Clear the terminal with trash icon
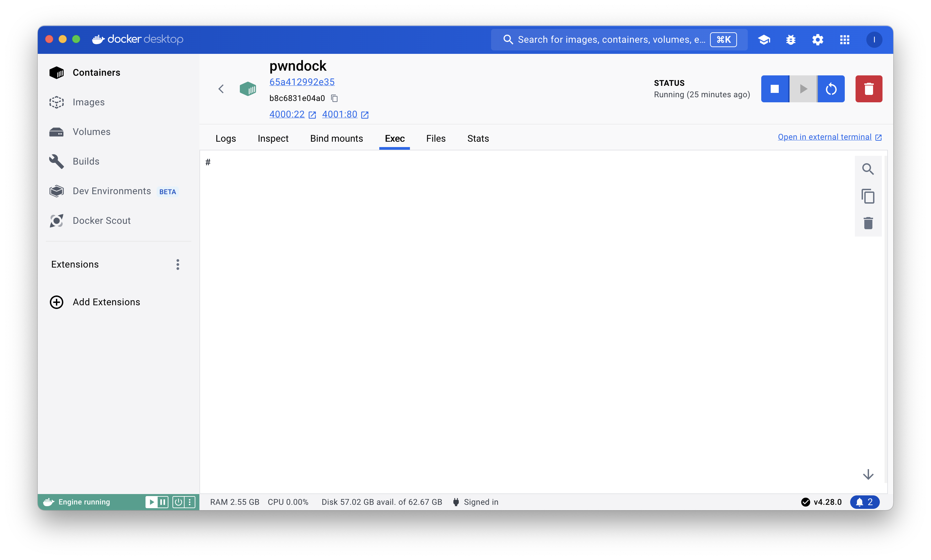931x560 pixels. 868,223
